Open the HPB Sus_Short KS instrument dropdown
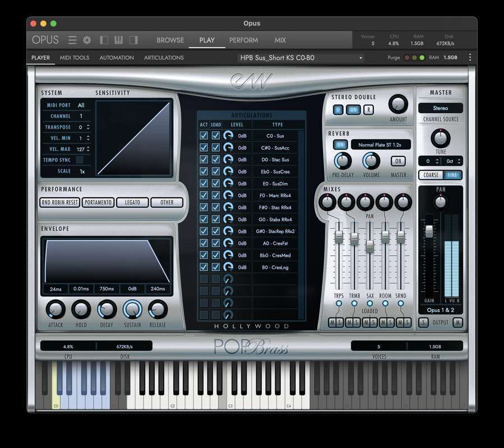The width and height of the screenshot is (504, 448). (302, 58)
